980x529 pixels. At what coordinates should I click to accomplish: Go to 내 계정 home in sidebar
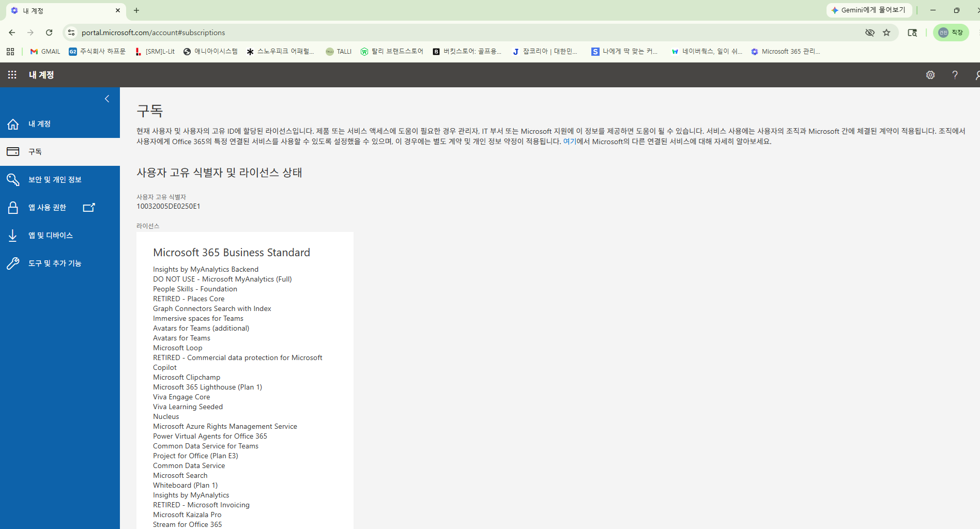point(60,124)
